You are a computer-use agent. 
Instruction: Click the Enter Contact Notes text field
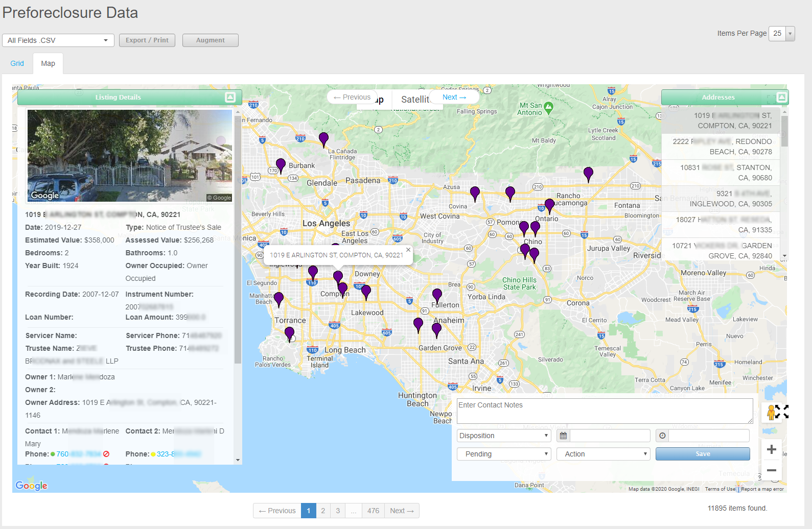[x=605, y=411]
